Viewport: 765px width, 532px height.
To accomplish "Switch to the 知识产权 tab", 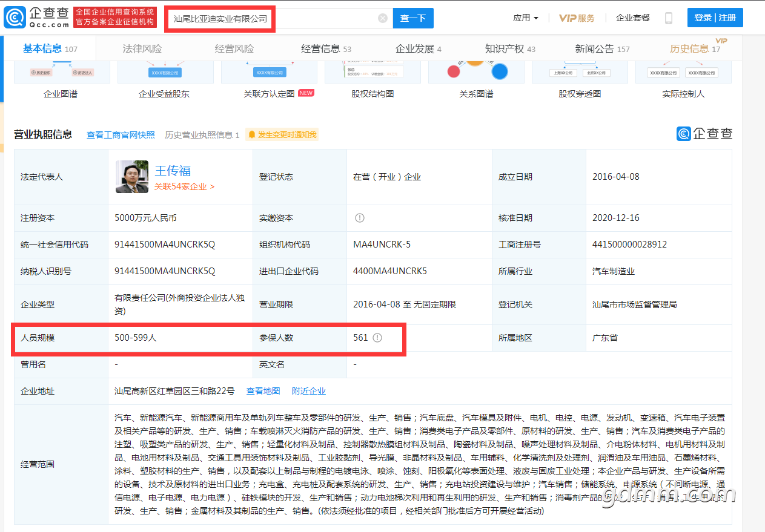I will pos(510,49).
